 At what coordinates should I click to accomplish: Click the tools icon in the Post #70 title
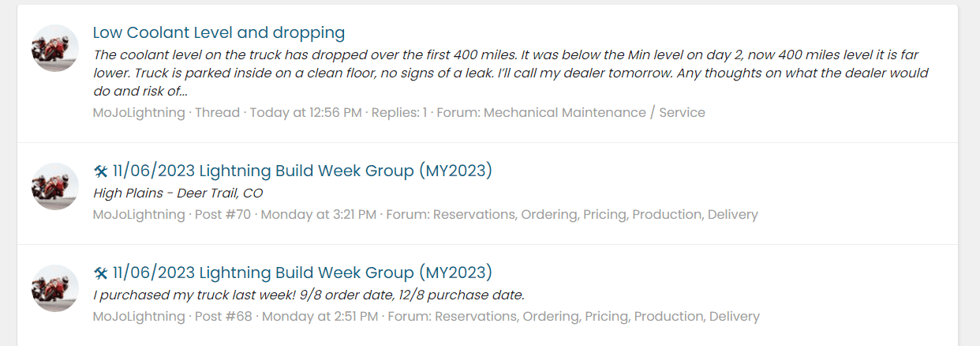click(x=100, y=171)
